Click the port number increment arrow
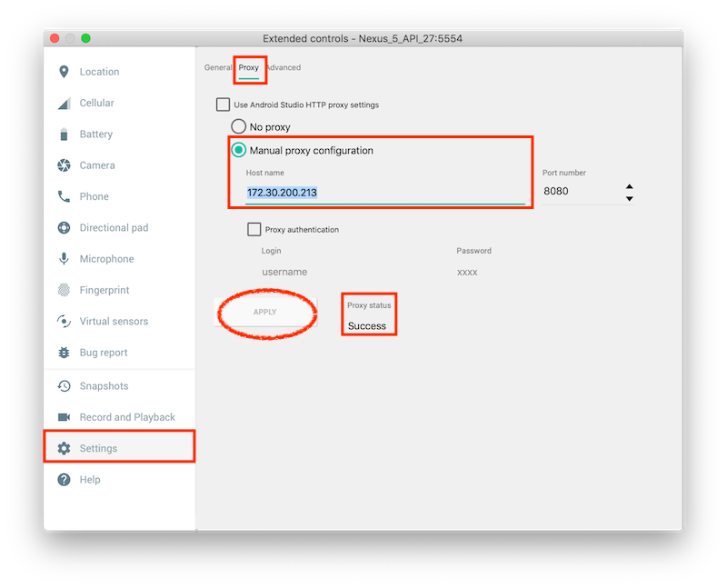This screenshot has width=727, height=588. pos(630,186)
